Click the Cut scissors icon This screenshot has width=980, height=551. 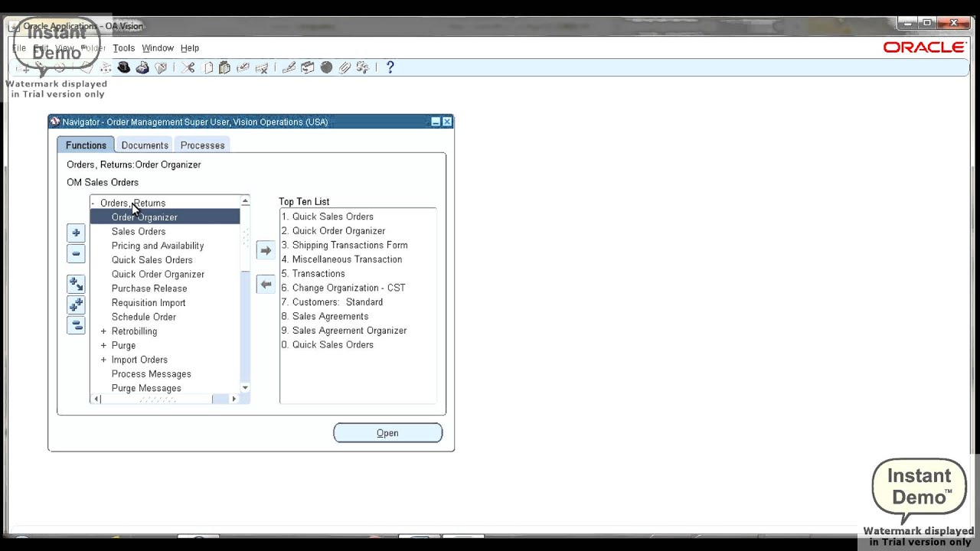click(x=188, y=67)
